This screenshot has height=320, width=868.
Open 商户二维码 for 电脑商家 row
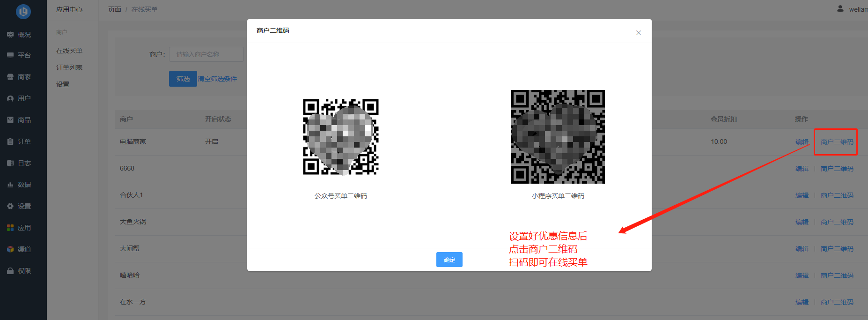click(837, 142)
